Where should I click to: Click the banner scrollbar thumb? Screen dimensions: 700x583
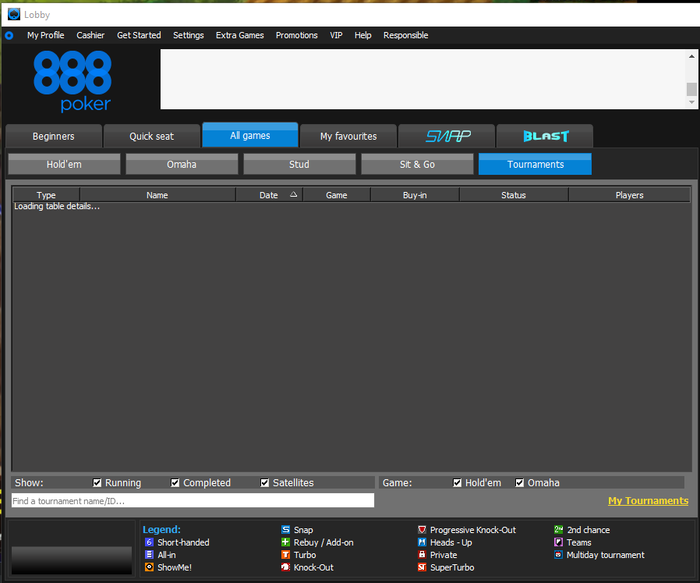[692, 89]
